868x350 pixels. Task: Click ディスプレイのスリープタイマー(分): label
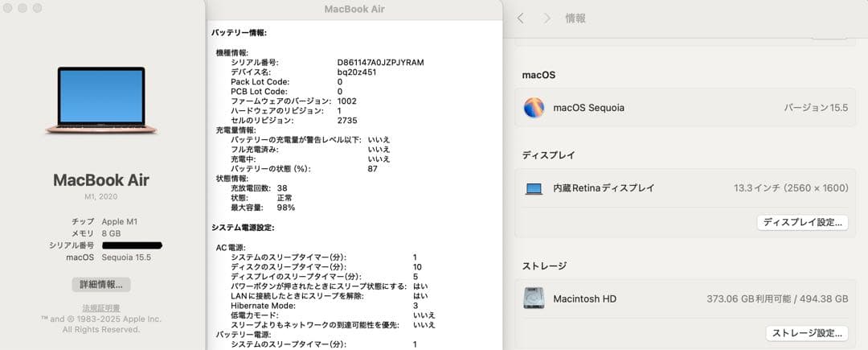(x=296, y=276)
